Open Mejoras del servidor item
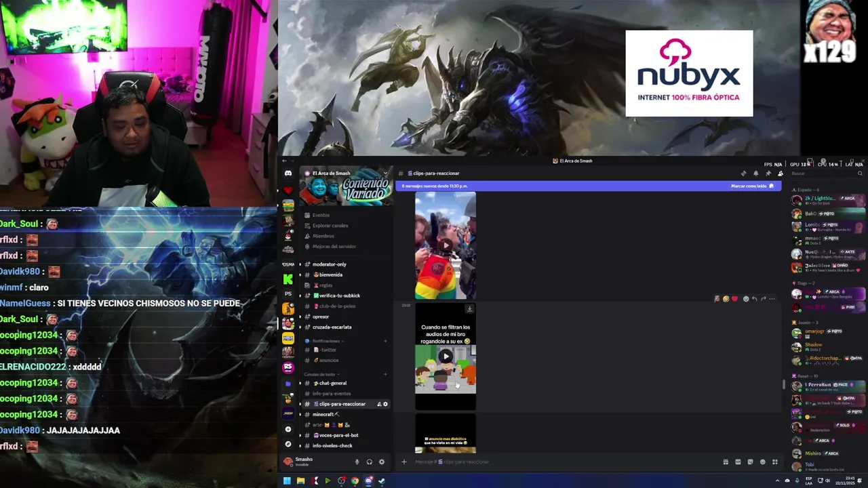The image size is (868, 488). click(x=346, y=247)
